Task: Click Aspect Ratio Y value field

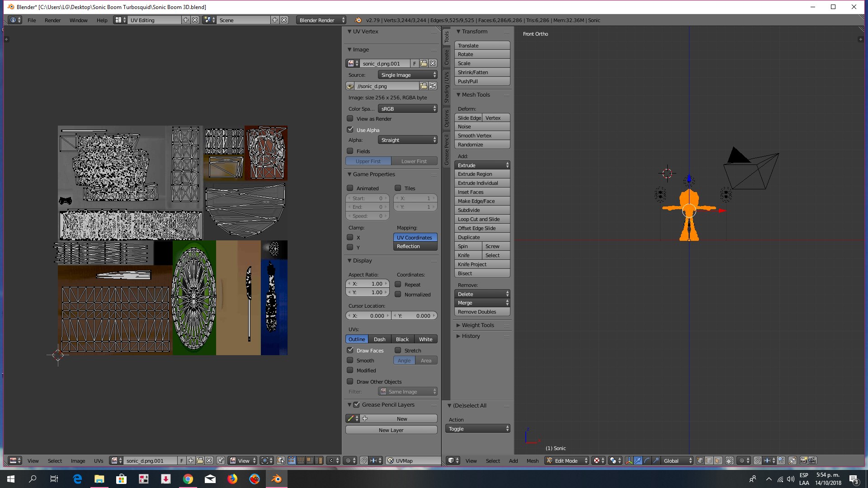Action: click(367, 292)
